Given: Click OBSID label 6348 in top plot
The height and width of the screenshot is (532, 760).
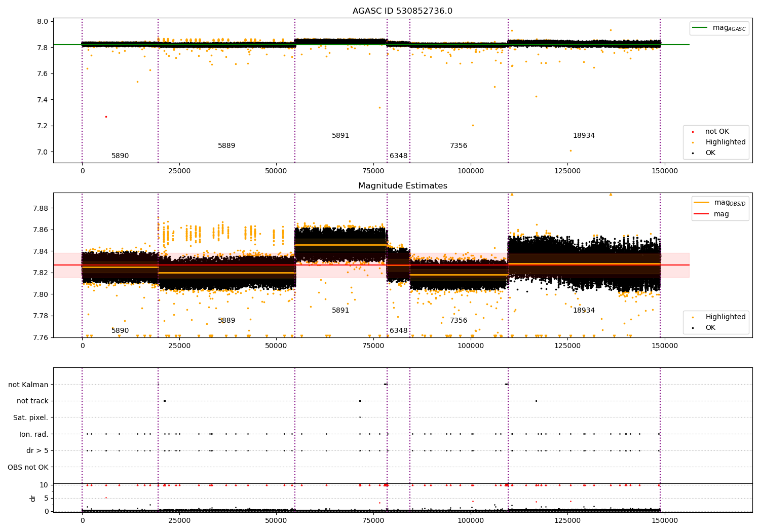Looking at the screenshot, I should (398, 156).
